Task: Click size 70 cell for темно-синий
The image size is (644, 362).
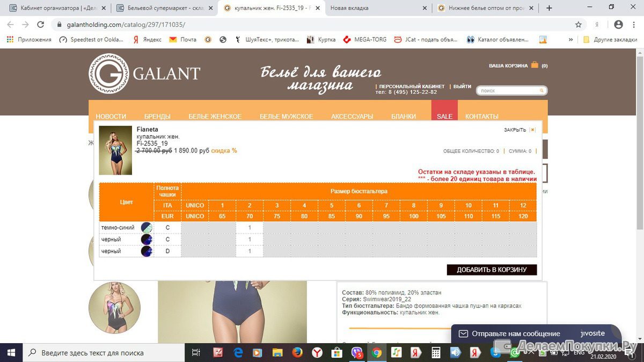Action: click(x=250, y=228)
